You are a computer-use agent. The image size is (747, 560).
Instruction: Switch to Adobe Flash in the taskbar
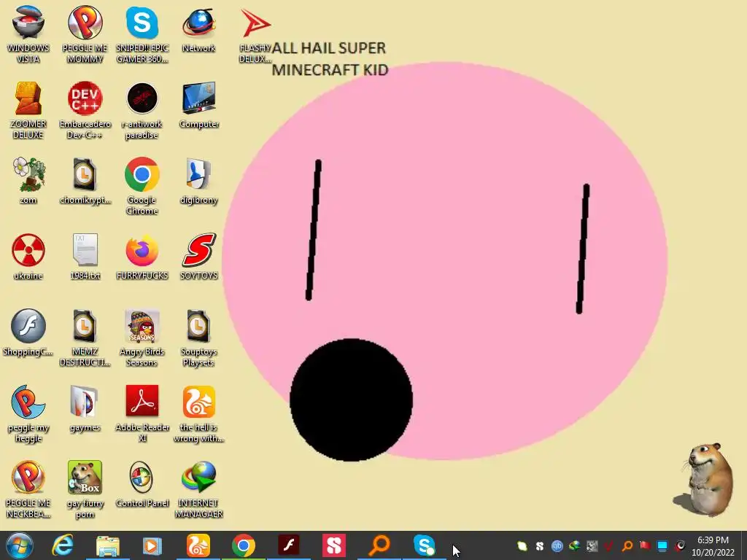[x=289, y=545]
